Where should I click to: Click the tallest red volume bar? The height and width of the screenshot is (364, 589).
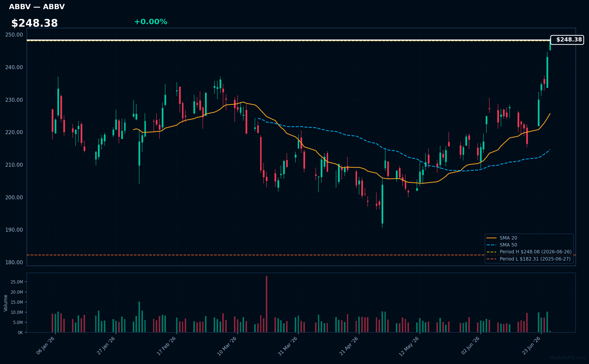[x=267, y=304]
